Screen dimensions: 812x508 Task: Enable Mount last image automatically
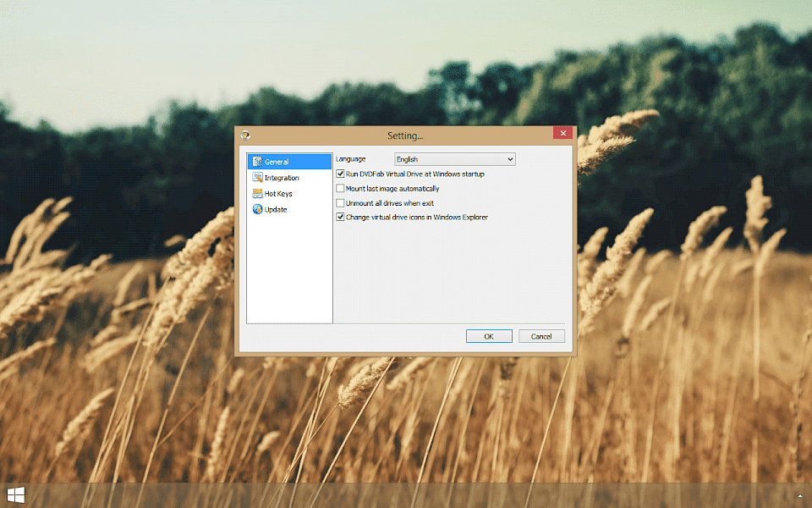point(340,188)
